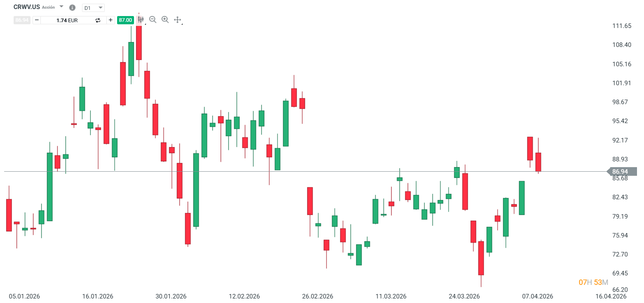Viewport: 644px width, 303px height.
Task: Open the instrument info icon next to CRWV.US
Action: (x=72, y=7)
